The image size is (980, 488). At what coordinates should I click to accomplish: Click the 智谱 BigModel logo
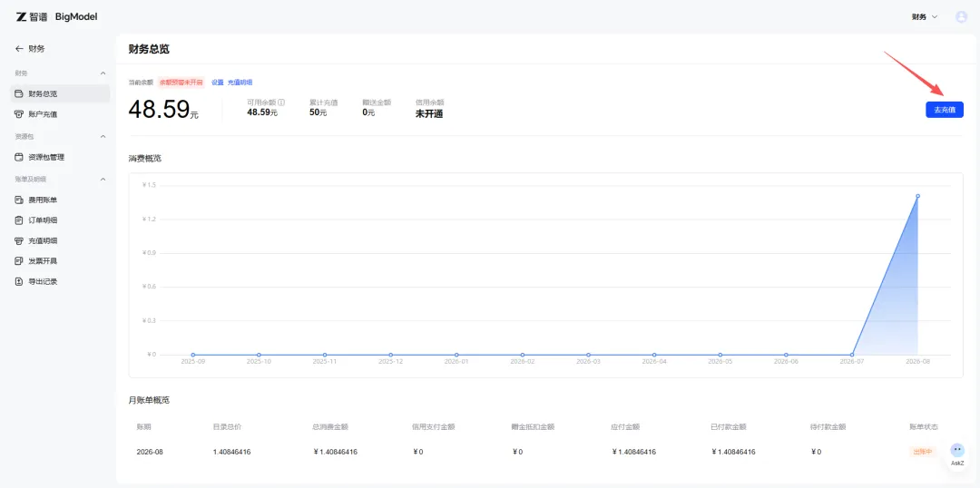tap(57, 17)
